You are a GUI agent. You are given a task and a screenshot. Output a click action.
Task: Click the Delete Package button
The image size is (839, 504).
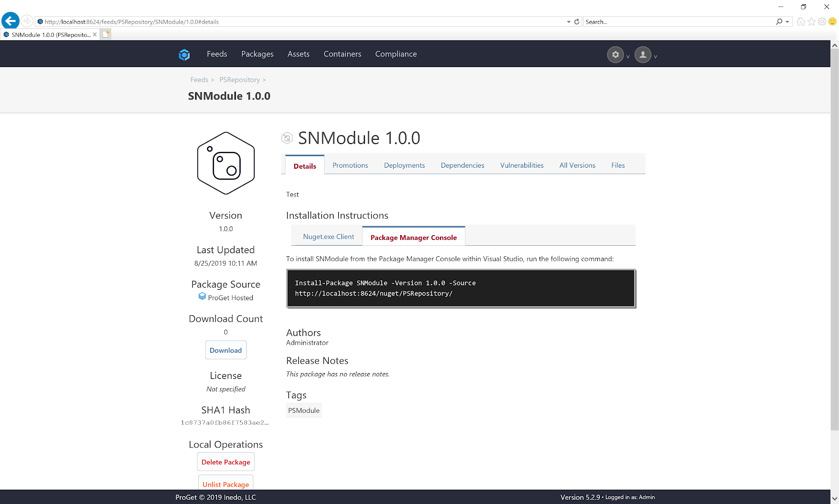click(x=226, y=462)
